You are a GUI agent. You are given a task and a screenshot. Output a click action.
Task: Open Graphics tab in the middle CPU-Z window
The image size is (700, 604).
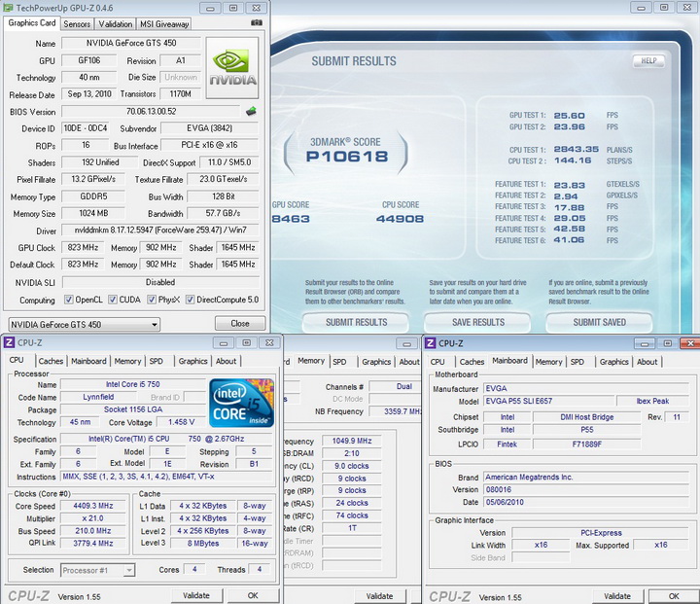click(x=376, y=362)
